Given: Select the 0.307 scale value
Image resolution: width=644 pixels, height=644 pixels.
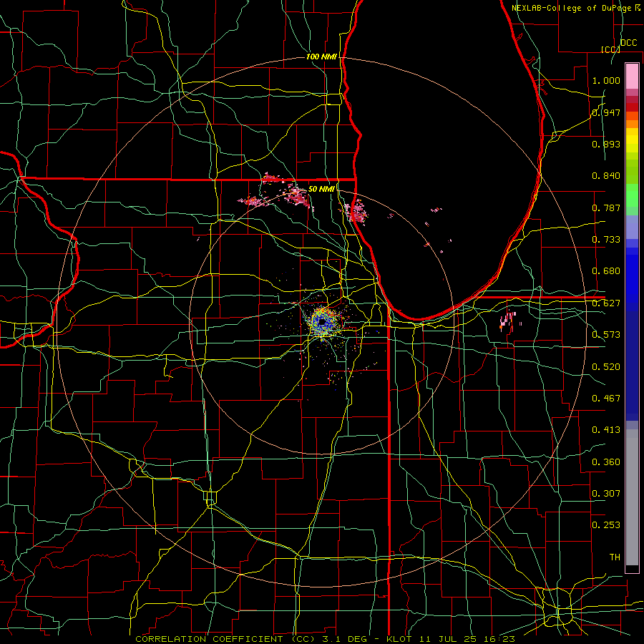Looking at the screenshot, I should [x=606, y=494].
